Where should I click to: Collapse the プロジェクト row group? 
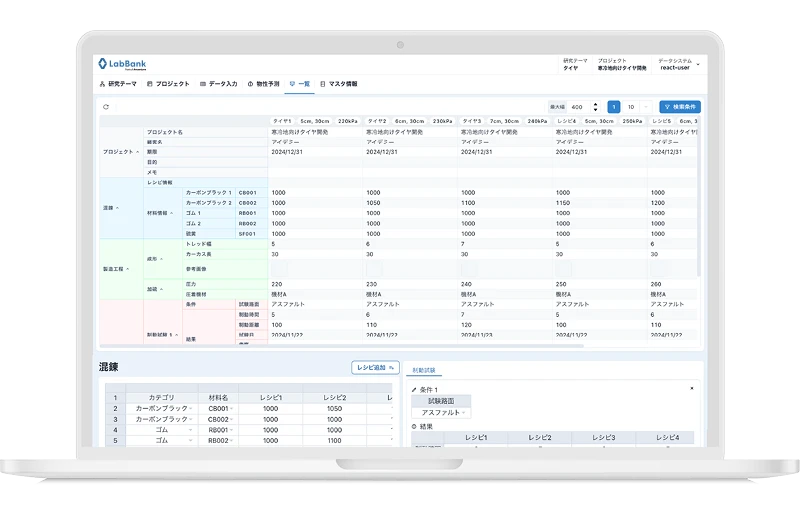[137, 152]
